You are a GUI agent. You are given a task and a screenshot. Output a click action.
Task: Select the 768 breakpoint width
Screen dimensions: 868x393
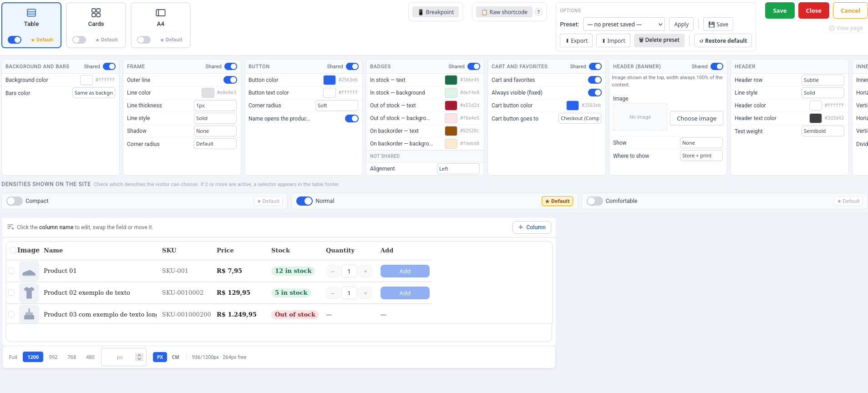pyautogui.click(x=72, y=357)
